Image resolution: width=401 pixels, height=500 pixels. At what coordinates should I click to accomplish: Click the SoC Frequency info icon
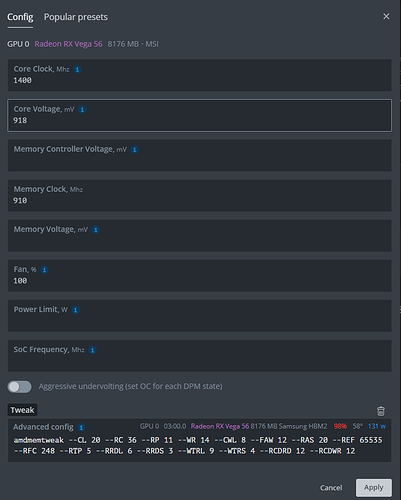(92, 350)
